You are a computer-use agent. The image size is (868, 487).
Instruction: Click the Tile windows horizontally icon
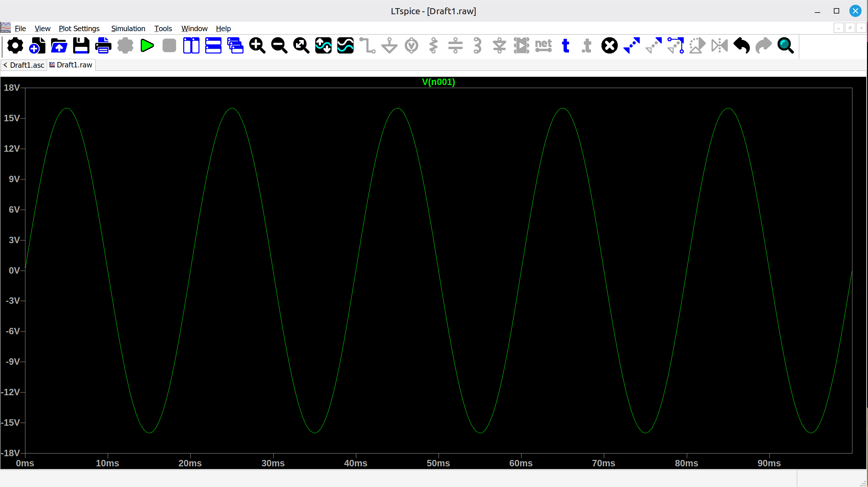pos(213,46)
